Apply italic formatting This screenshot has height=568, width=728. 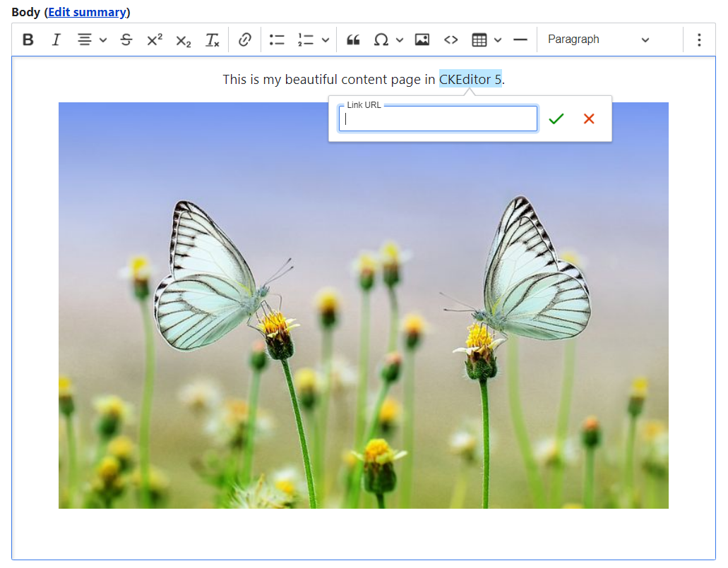click(56, 40)
